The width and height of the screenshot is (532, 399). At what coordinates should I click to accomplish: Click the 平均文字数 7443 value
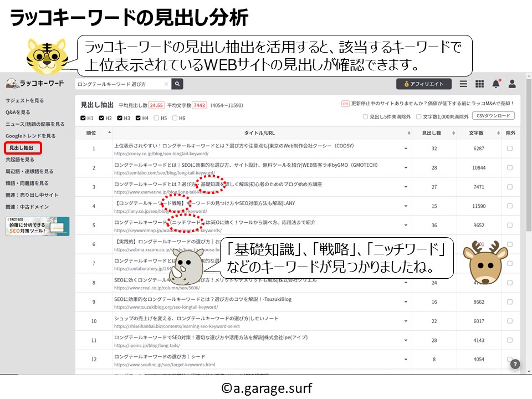coord(199,105)
